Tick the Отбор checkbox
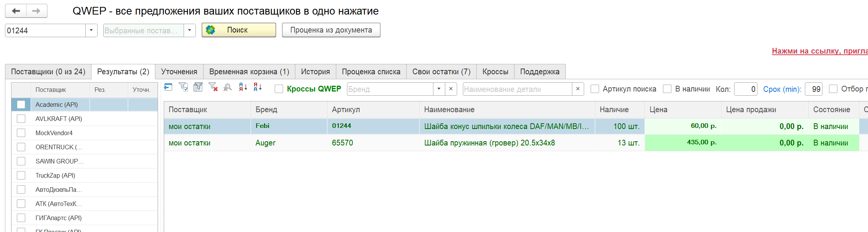Viewport: 868px width, 232px height. coord(833,89)
